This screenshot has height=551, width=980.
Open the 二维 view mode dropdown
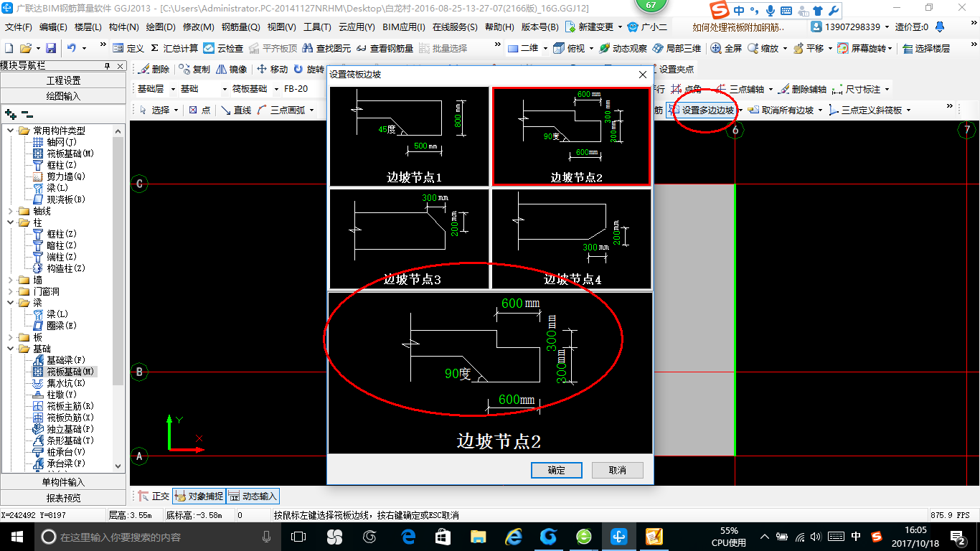click(x=545, y=48)
